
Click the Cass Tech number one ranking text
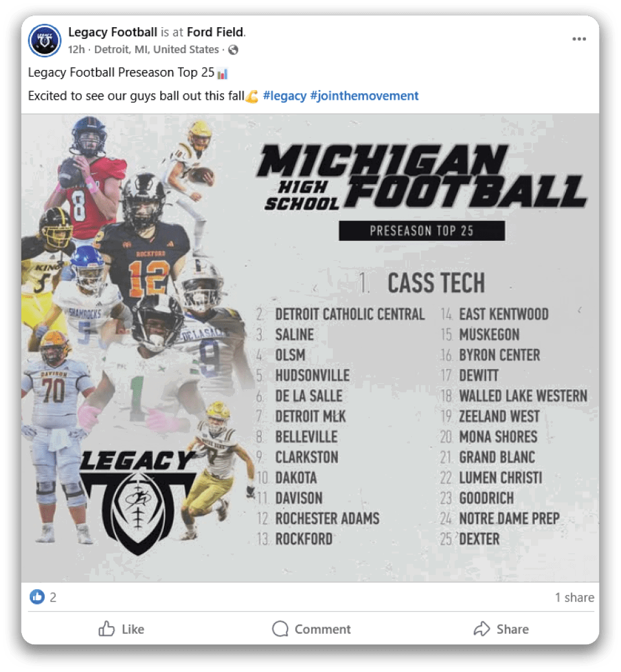coord(422,283)
